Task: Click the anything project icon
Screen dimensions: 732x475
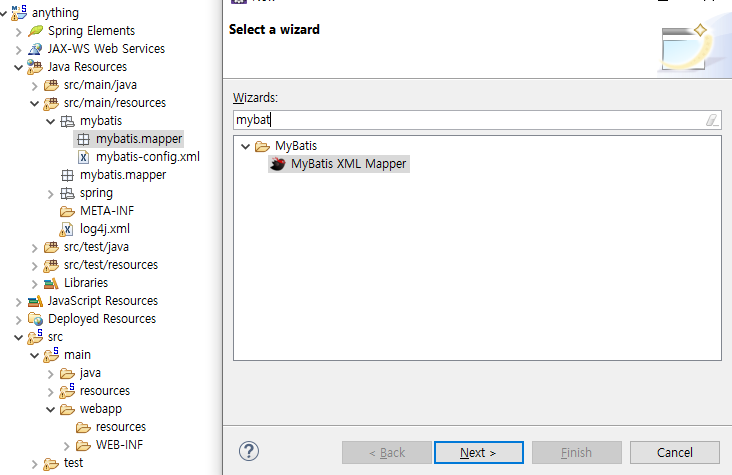Action: 19,13
